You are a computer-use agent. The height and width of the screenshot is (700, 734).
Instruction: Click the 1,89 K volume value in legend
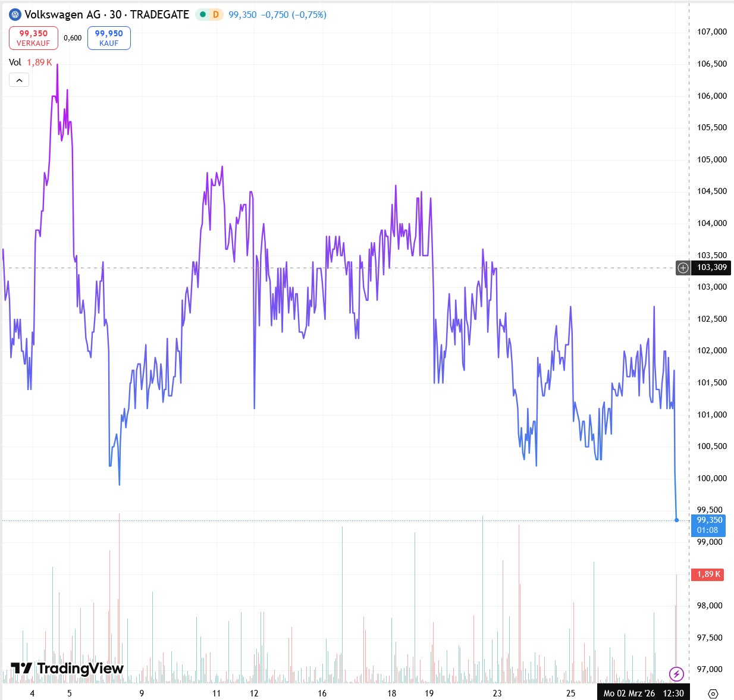[39, 62]
